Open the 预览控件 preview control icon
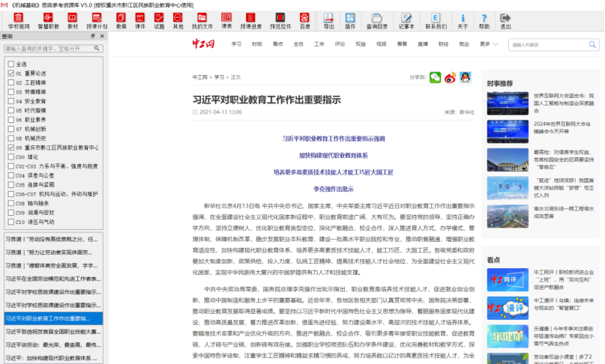The width and height of the screenshot is (605, 364). [x=280, y=21]
